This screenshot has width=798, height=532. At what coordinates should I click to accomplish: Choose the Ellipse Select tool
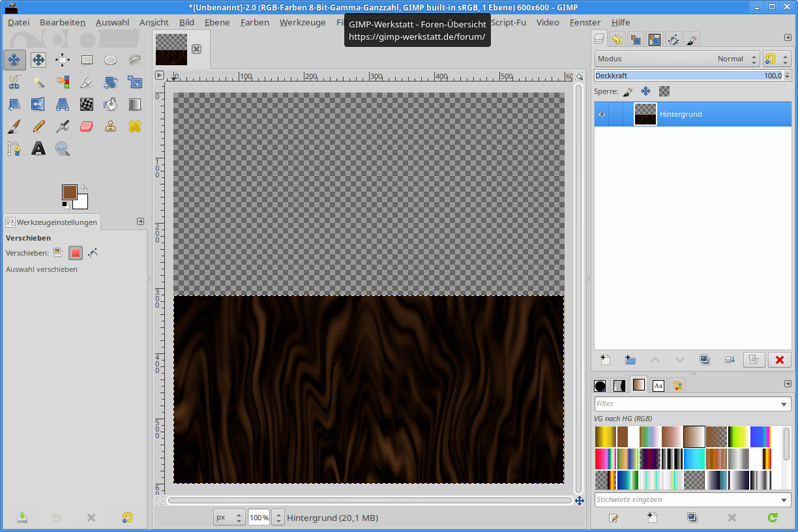coord(111,60)
